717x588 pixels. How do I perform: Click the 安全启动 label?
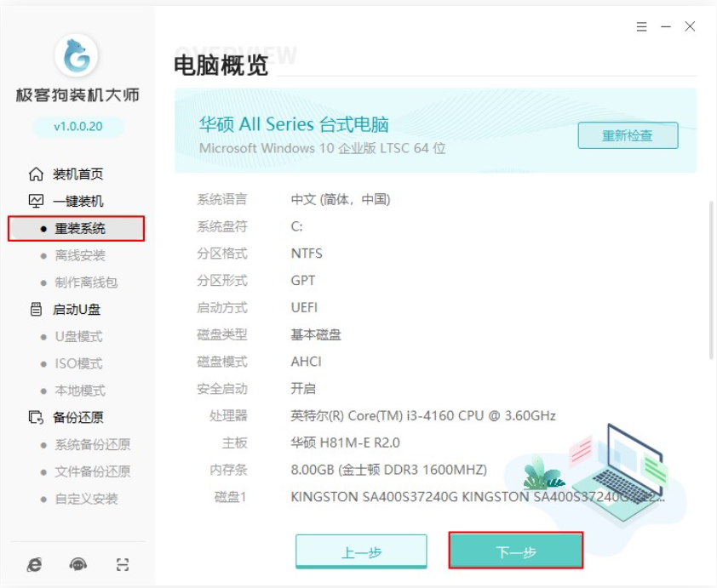coord(222,389)
